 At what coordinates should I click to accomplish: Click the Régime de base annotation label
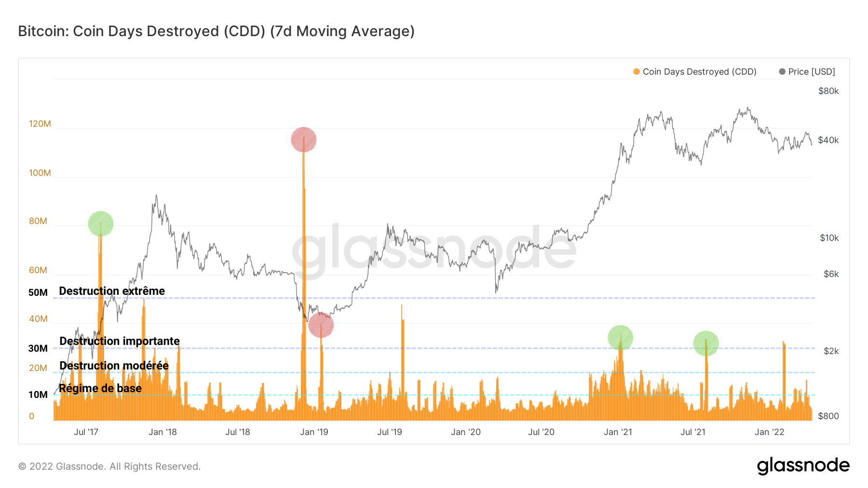100,388
